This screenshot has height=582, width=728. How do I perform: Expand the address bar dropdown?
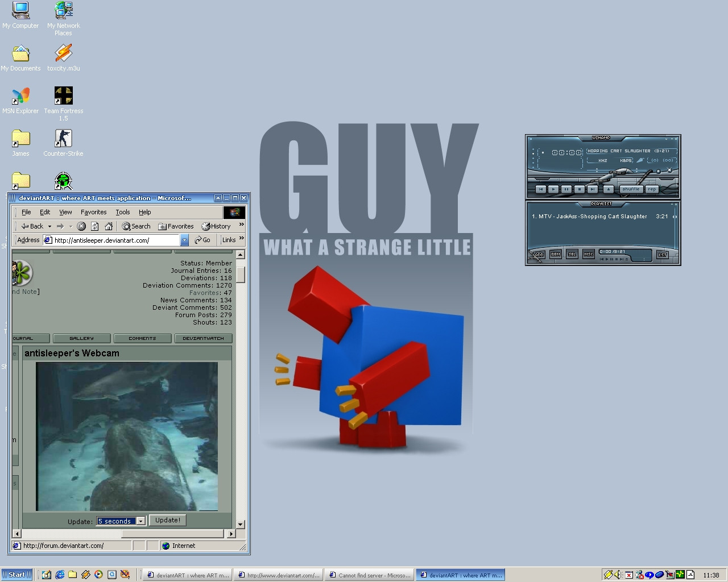point(184,240)
